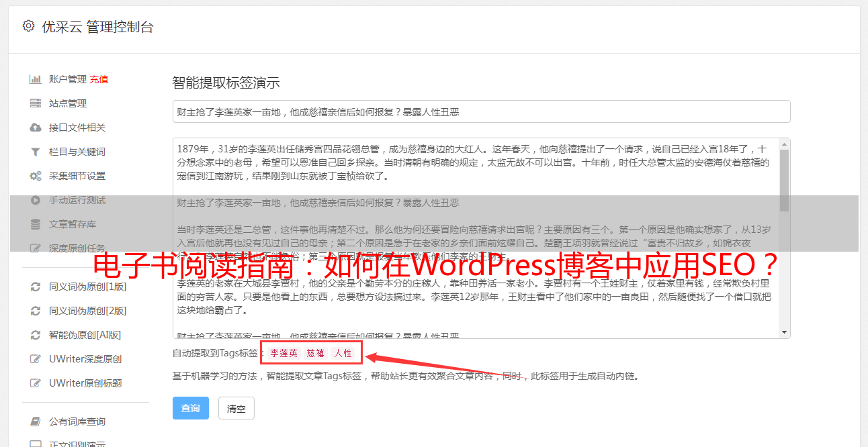Click the refresh icon for 同义词伪原创[2版]
The width and height of the screenshot is (868, 447).
tap(36, 311)
